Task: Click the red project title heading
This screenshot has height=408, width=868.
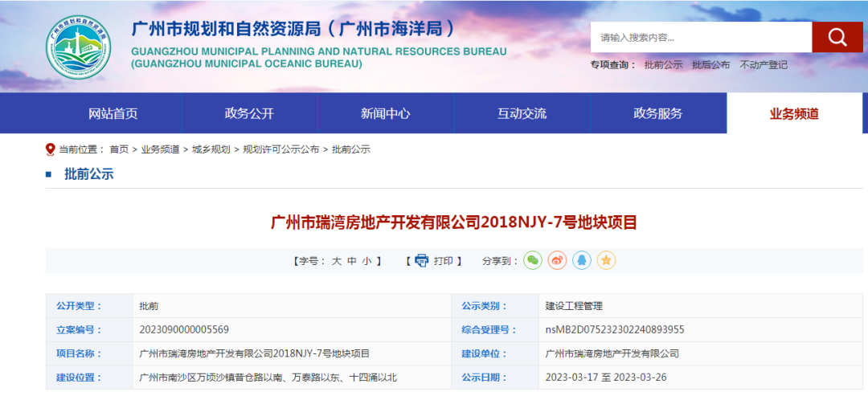Action: tap(454, 222)
